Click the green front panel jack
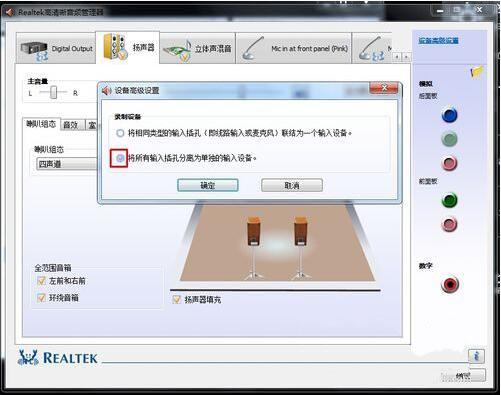The height and width of the screenshot is (395, 501). [449, 200]
